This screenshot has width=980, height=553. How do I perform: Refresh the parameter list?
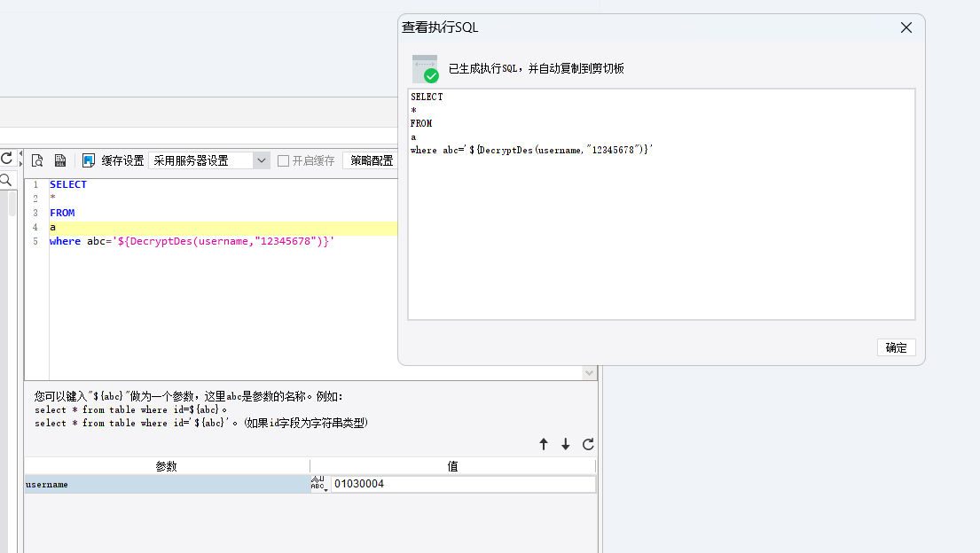pyautogui.click(x=588, y=444)
